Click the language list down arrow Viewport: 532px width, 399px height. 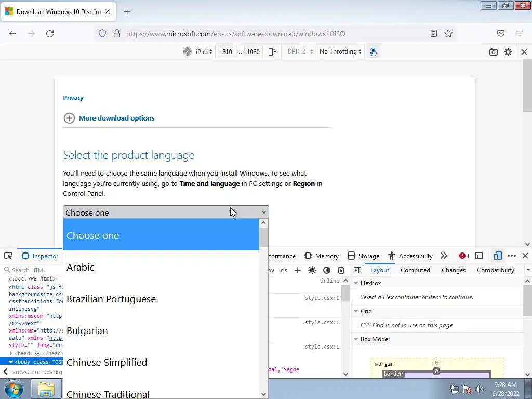coord(263,394)
